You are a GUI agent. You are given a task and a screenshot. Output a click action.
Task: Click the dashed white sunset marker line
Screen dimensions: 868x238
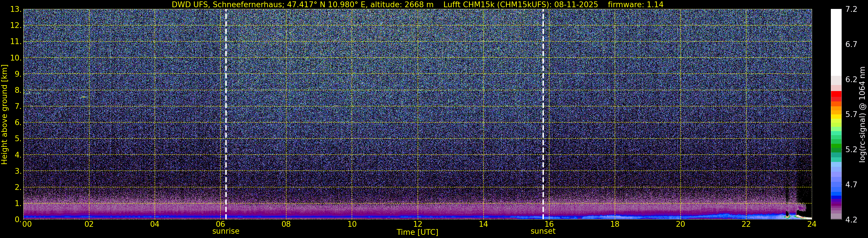[543, 114]
